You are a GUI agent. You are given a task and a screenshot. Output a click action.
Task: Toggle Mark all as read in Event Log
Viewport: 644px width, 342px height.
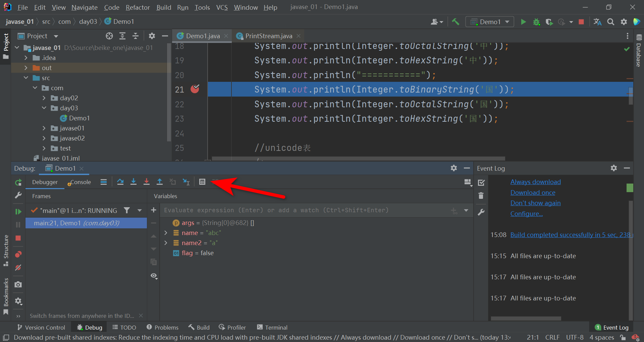point(481,182)
